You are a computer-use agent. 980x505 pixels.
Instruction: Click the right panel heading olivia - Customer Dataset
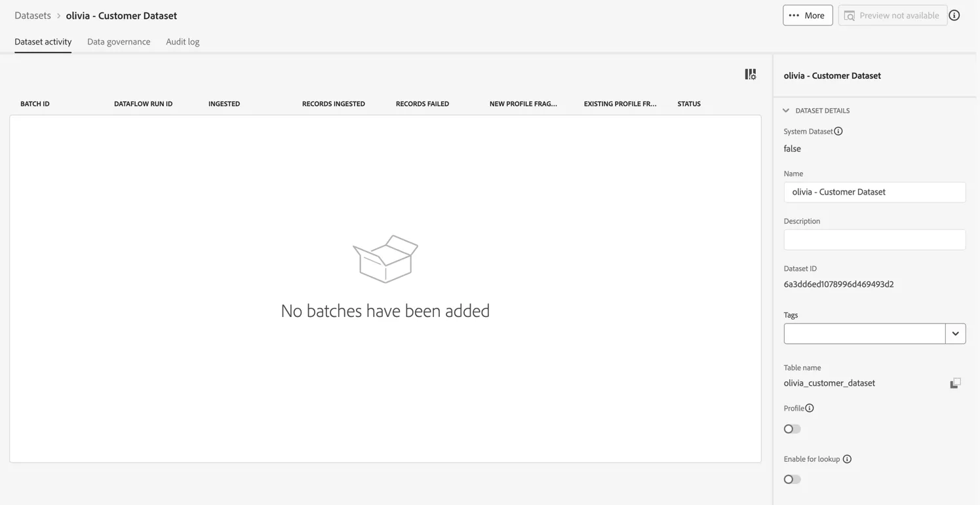point(833,75)
